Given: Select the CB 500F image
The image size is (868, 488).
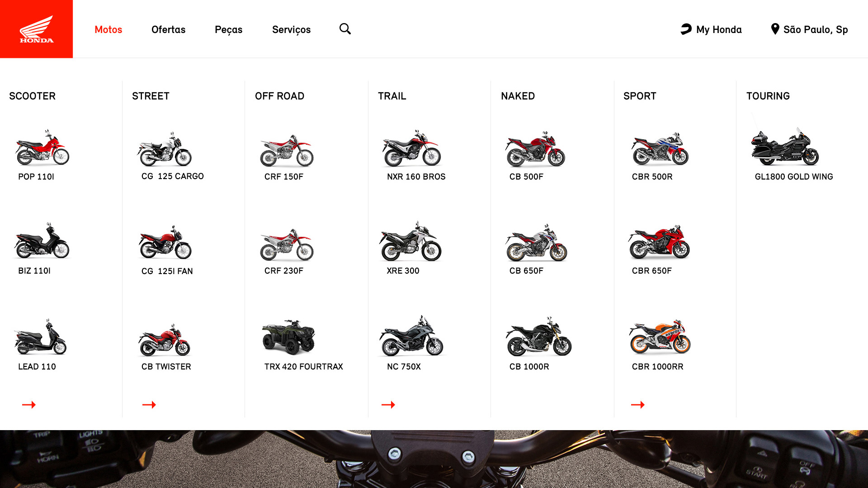Looking at the screenshot, I should [535, 149].
